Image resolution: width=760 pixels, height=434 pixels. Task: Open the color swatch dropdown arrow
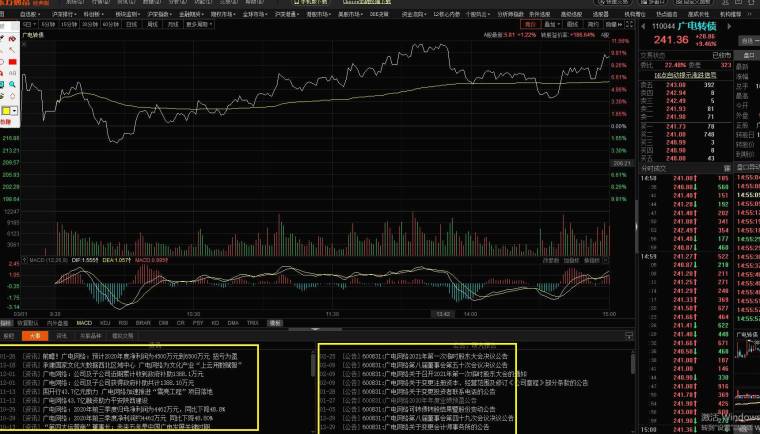(15, 111)
